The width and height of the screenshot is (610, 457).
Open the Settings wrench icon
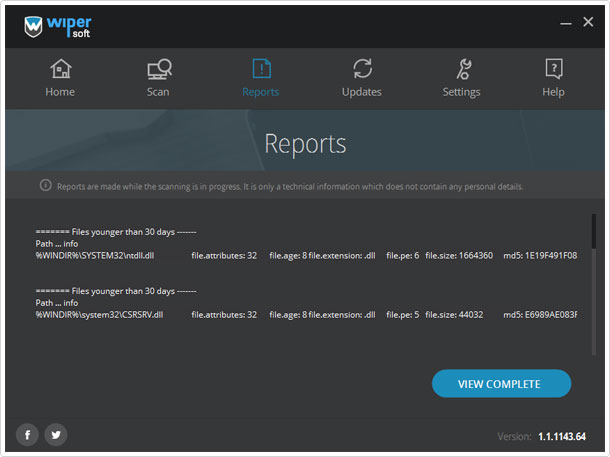464,69
